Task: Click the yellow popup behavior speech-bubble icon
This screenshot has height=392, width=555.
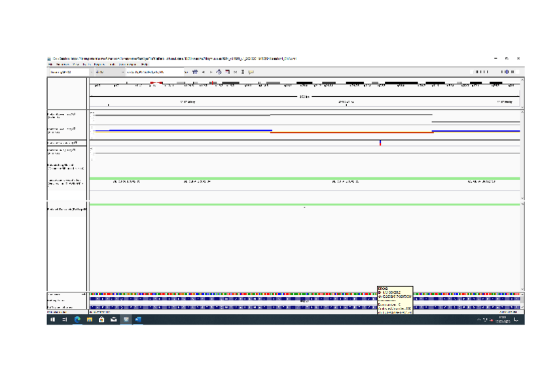Action: click(x=251, y=72)
